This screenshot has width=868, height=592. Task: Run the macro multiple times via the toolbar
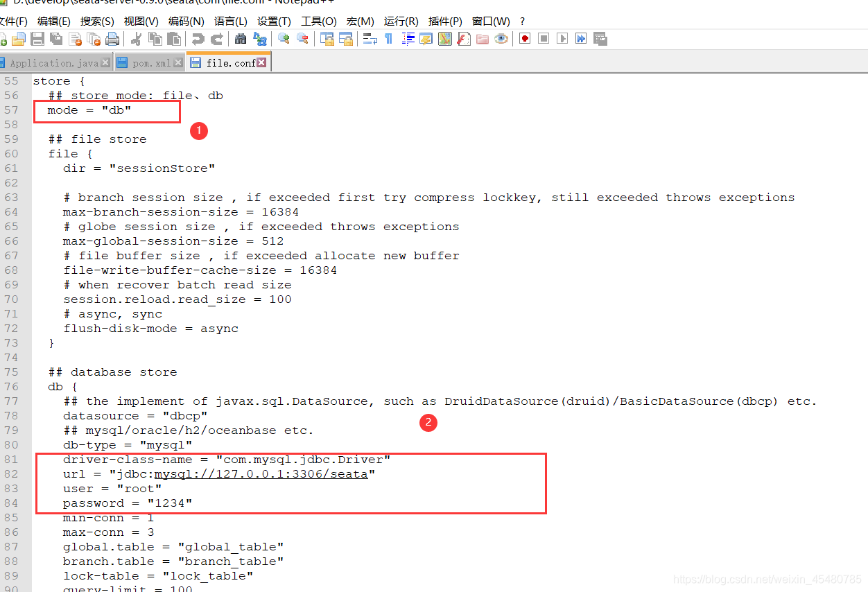581,39
